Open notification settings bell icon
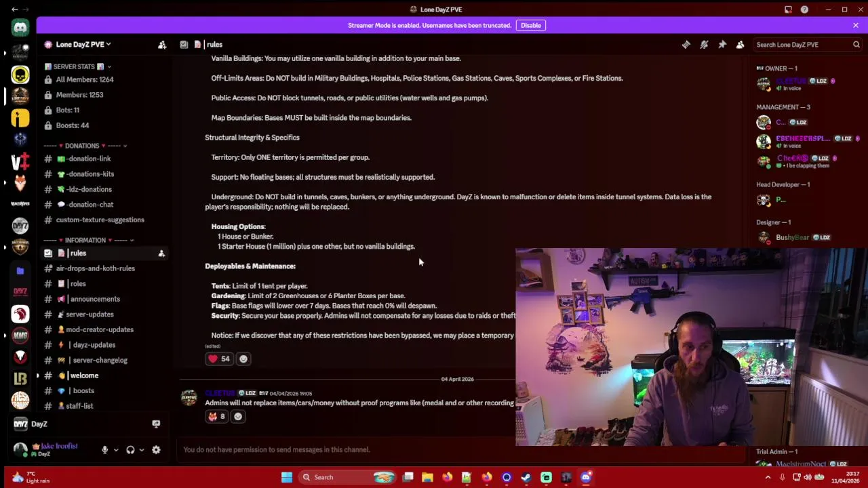 (x=704, y=45)
